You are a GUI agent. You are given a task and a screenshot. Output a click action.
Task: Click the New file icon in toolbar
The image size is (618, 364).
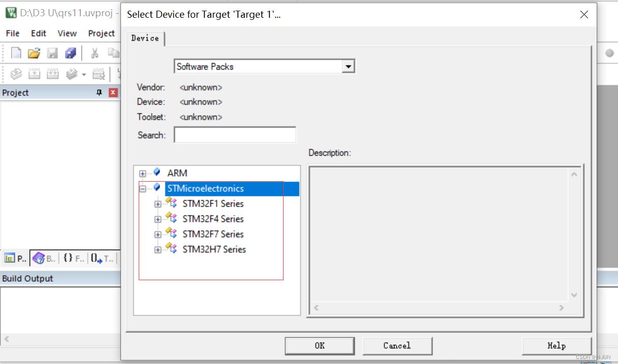point(16,53)
